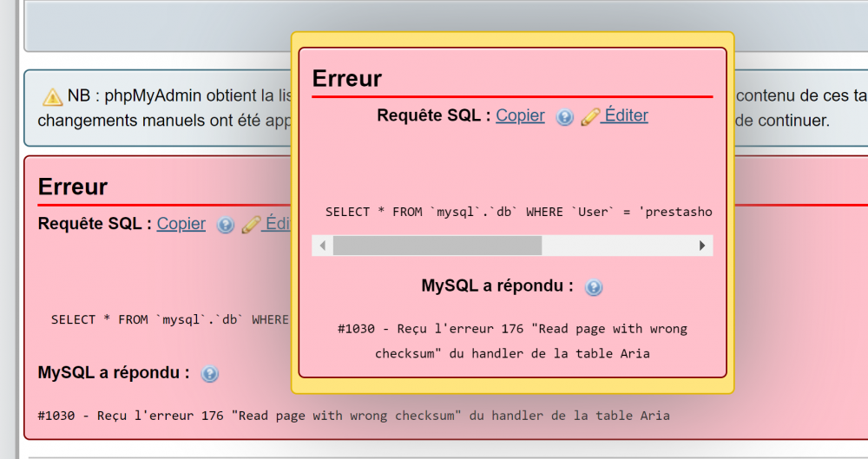868x459 pixels.
Task: Click partially hidden Édi link in background panel
Action: (x=278, y=223)
